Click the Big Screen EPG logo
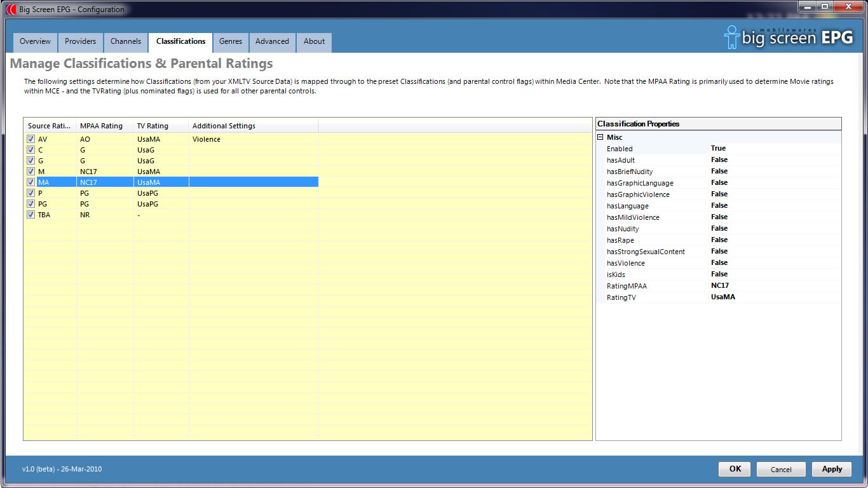Screen dimensions: 868x488 789,37
